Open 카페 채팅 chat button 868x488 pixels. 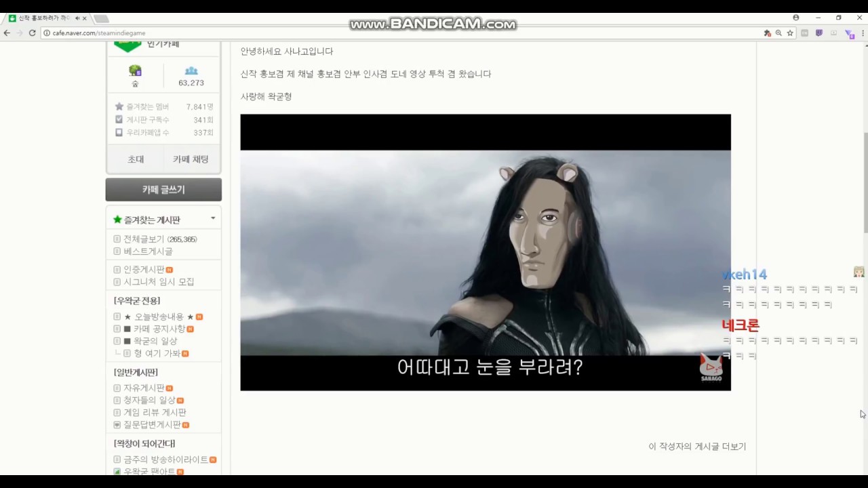click(x=191, y=159)
